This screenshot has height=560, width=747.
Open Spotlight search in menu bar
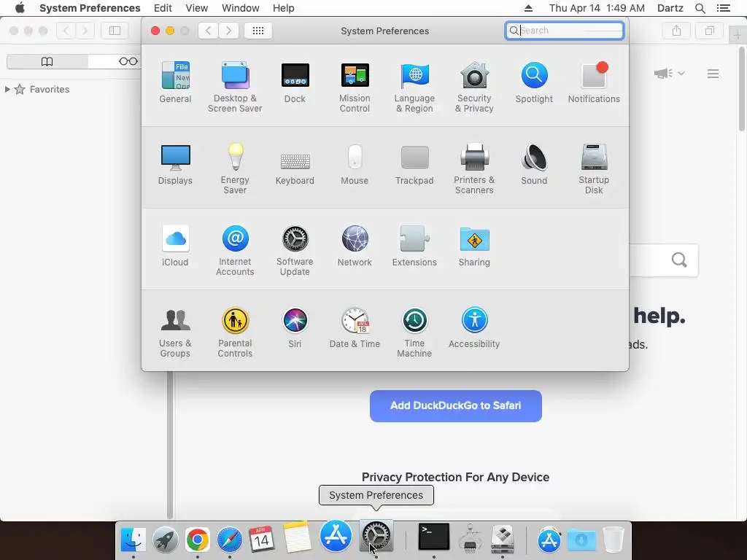[x=700, y=8]
